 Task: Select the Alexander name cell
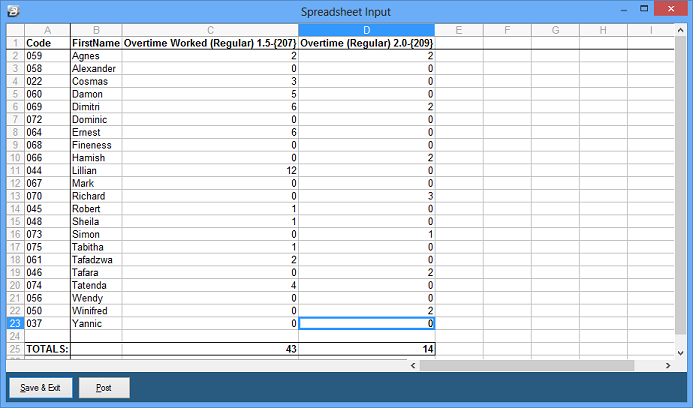(96, 69)
